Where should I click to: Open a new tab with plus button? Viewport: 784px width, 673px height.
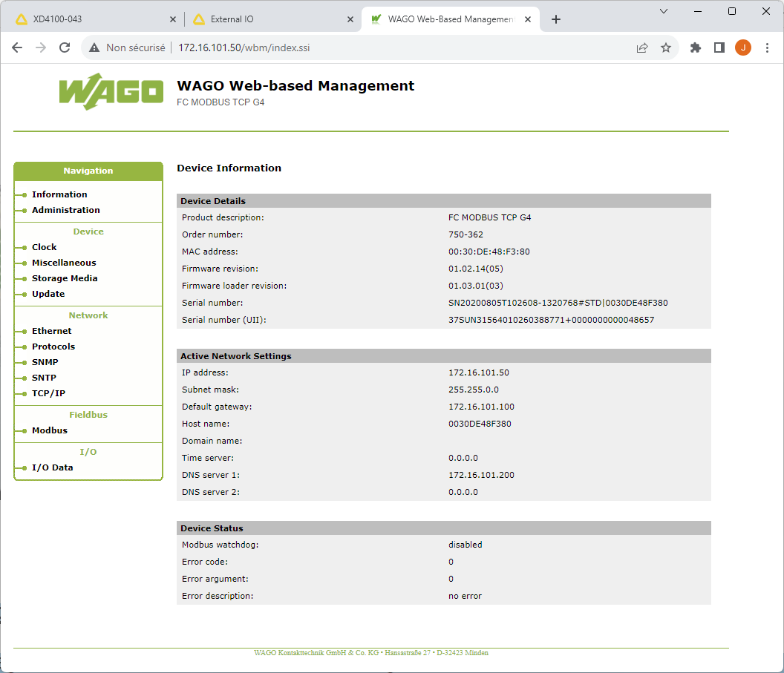click(x=556, y=19)
